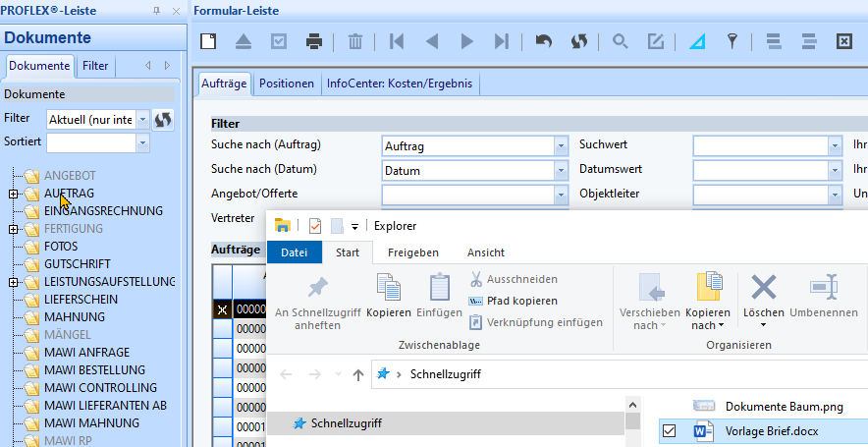Open the Sortiert dropdown in Dokumente panel
Viewport: 868px width, 447px height.
[142, 143]
